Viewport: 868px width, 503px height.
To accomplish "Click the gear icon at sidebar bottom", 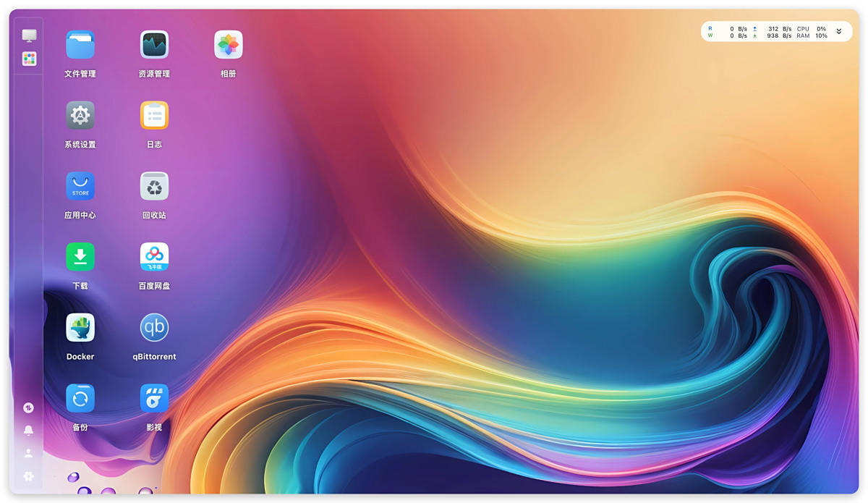I will pyautogui.click(x=28, y=476).
